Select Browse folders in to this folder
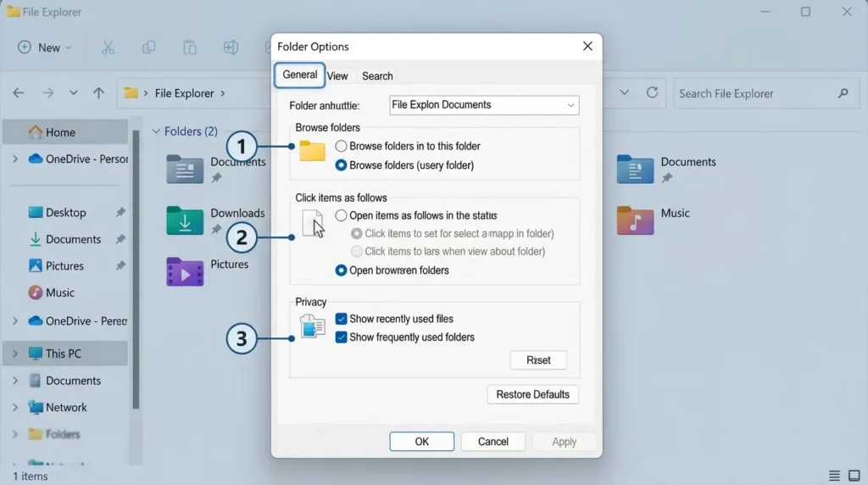Screen dimensions: 868x485 coord(341,146)
